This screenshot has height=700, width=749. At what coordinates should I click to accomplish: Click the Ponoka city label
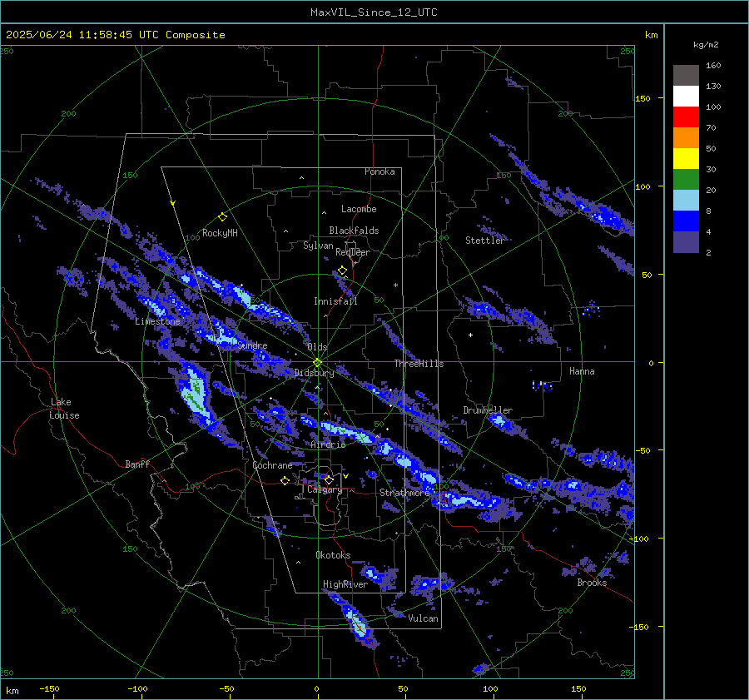click(379, 171)
